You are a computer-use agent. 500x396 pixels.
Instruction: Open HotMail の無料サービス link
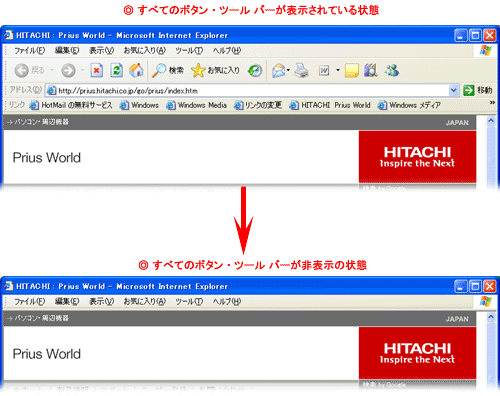(71, 105)
